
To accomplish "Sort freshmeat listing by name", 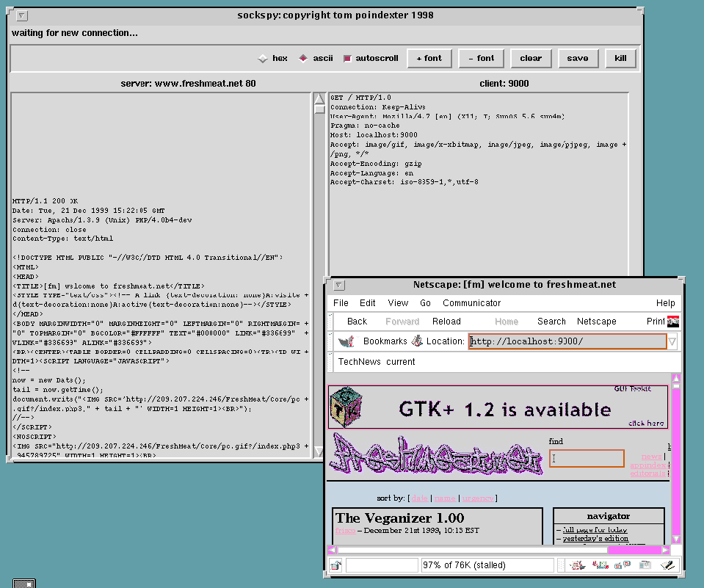I will point(445,498).
